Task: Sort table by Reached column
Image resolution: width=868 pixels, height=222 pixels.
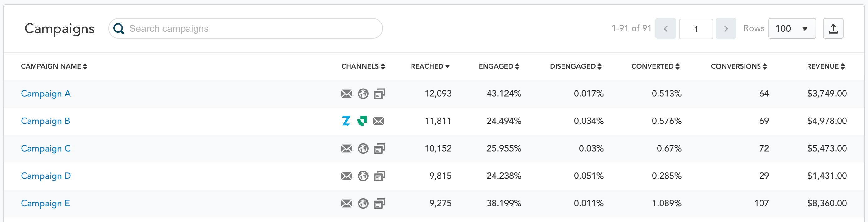Action: click(430, 66)
